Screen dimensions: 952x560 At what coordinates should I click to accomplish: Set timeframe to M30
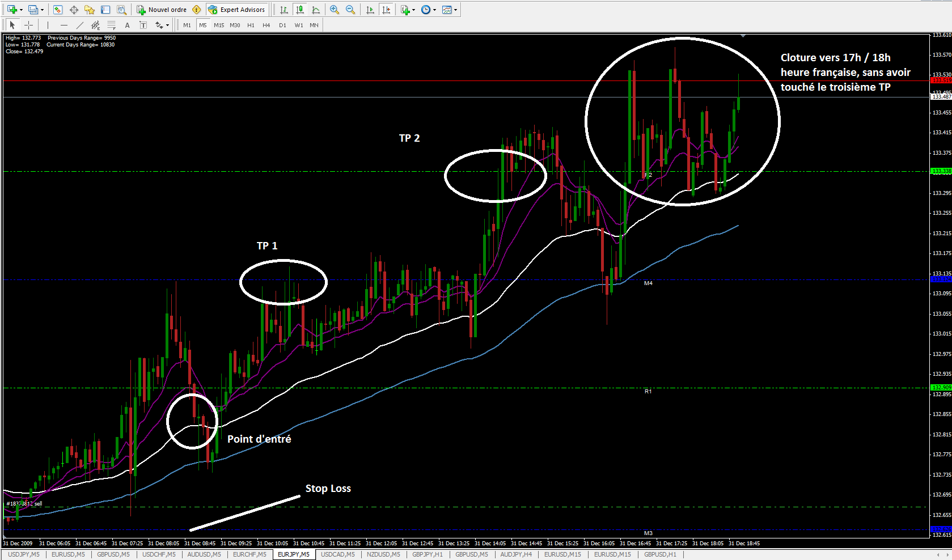[x=235, y=25]
